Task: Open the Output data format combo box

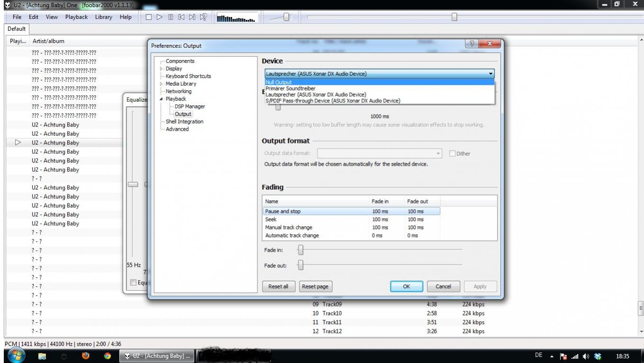Action: click(x=380, y=153)
